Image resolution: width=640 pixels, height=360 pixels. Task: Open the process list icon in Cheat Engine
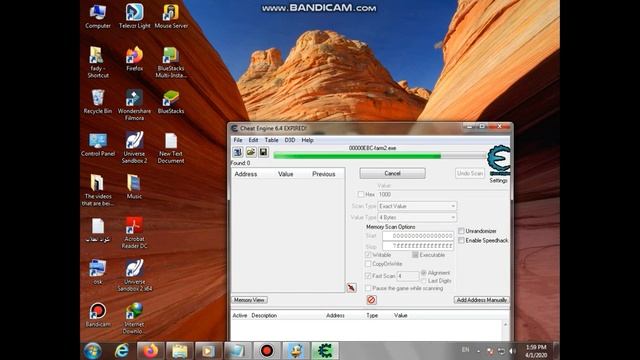pyautogui.click(x=238, y=152)
